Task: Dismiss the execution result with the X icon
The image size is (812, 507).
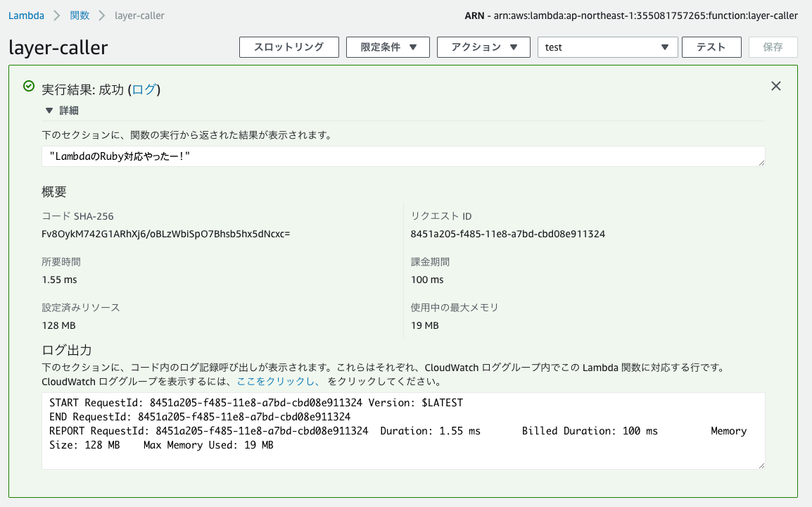Action: click(x=775, y=85)
